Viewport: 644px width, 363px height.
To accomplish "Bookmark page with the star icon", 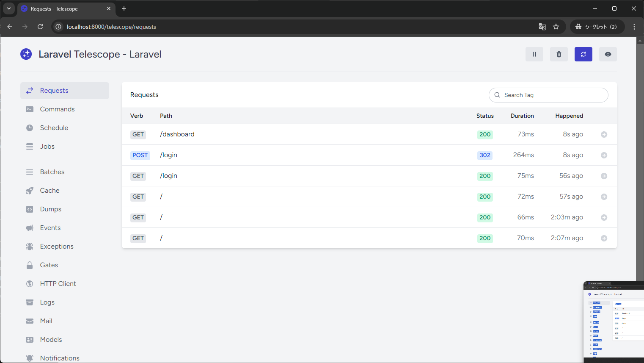I will [556, 27].
